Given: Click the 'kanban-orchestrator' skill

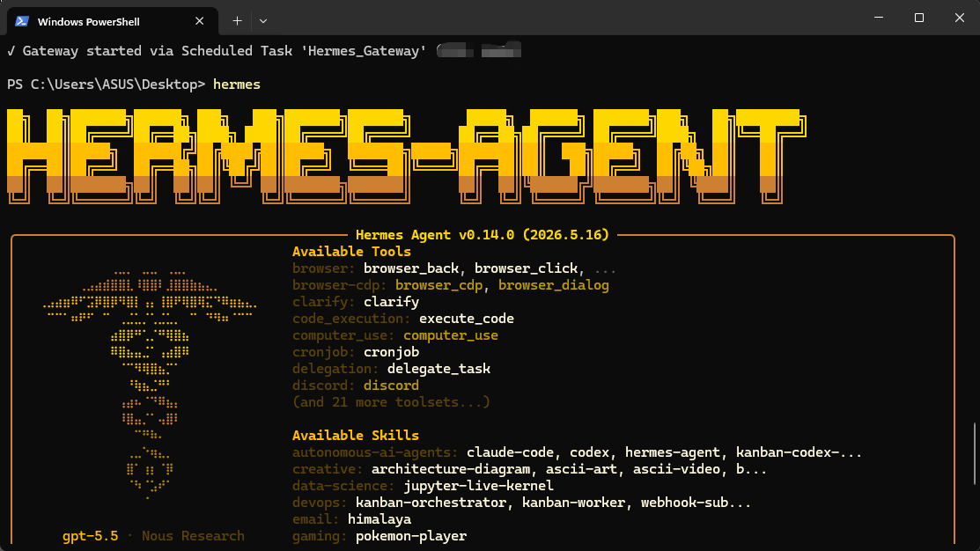Looking at the screenshot, I should (431, 503).
